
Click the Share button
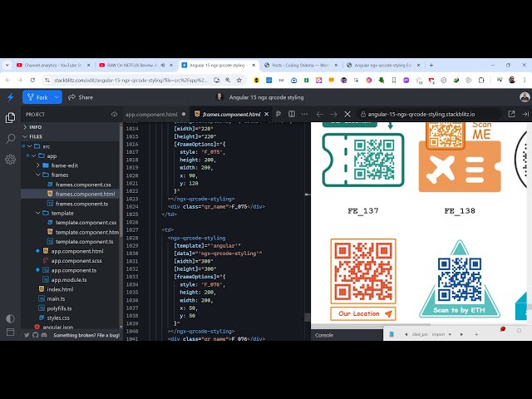(x=81, y=97)
